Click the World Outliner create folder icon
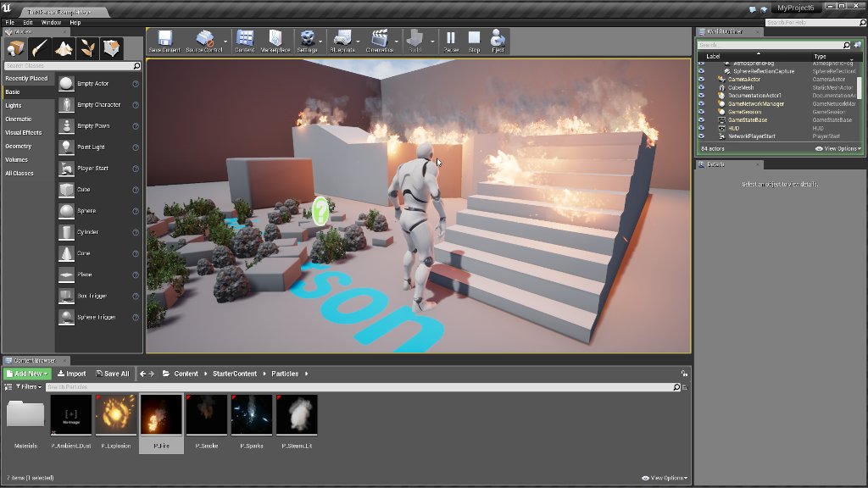This screenshot has height=488, width=868. pyautogui.click(x=858, y=45)
